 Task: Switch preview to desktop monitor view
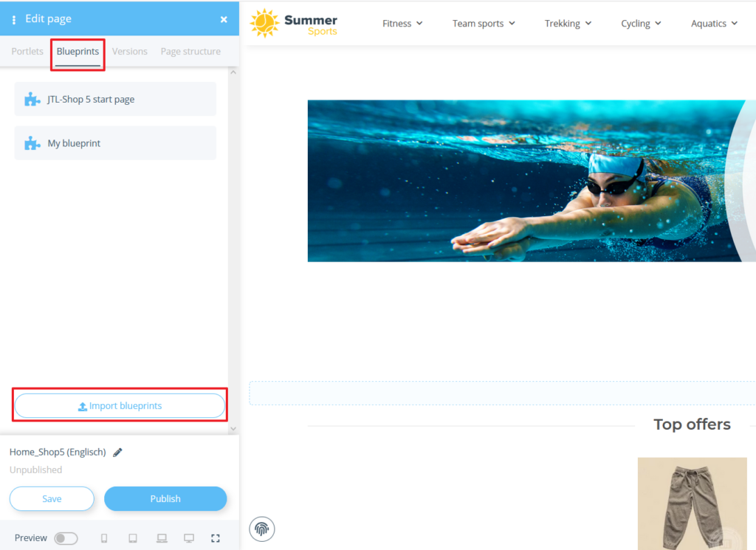pyautogui.click(x=189, y=538)
